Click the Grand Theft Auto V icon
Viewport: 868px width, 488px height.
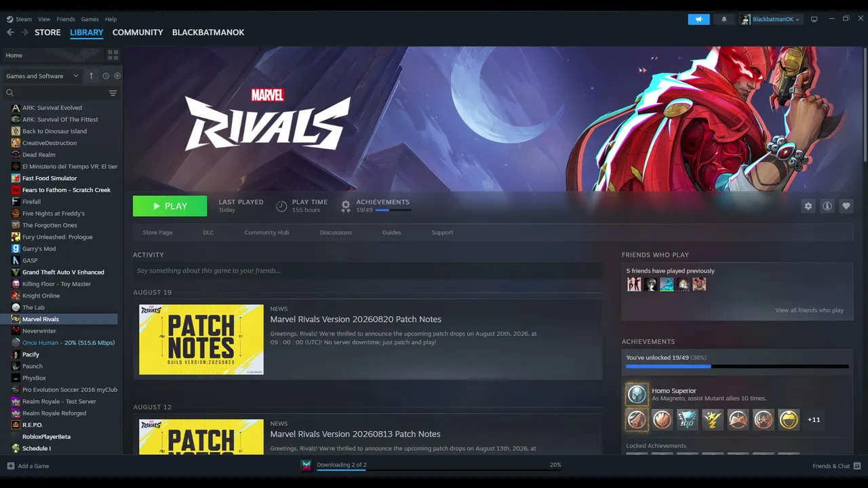(x=16, y=272)
